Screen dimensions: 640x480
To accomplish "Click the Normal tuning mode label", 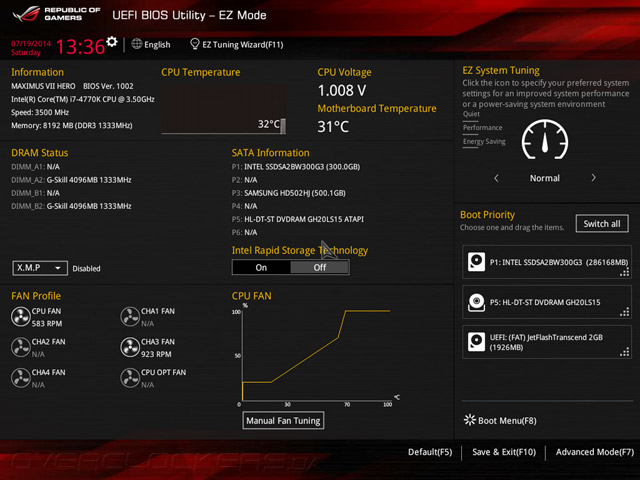I will coord(544,178).
